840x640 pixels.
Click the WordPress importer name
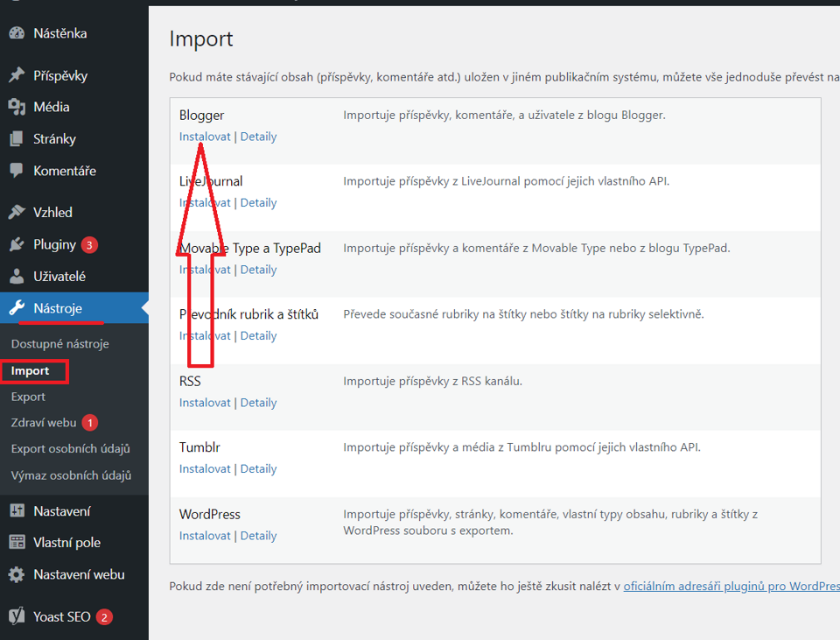point(209,514)
